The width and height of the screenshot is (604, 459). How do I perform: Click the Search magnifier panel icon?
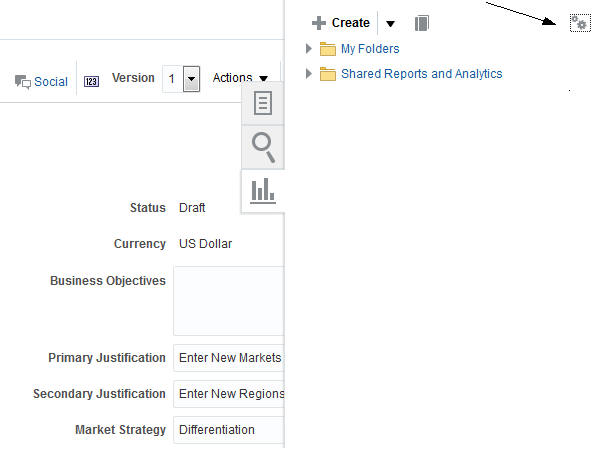pyautogui.click(x=263, y=147)
